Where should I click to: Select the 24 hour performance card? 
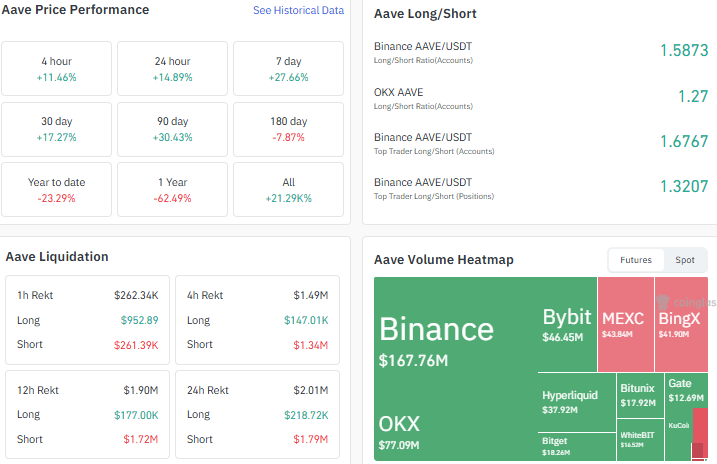172,69
